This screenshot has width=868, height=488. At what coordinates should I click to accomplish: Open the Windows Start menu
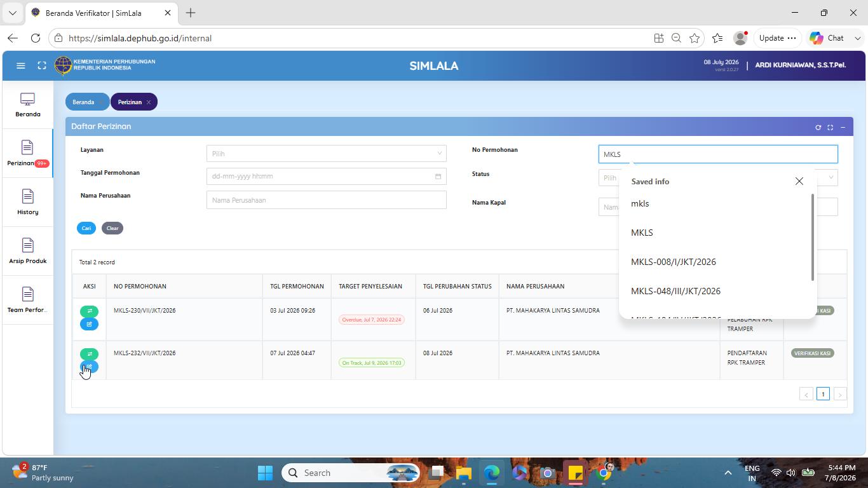(265, 473)
